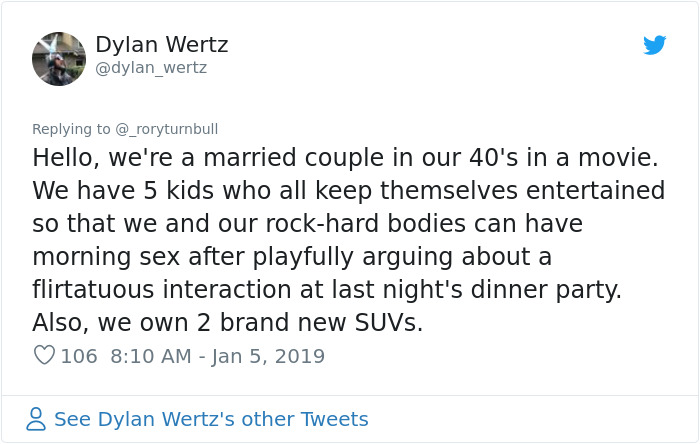Click the person silhouette icon in footer
The image size is (700, 444).
click(36, 419)
